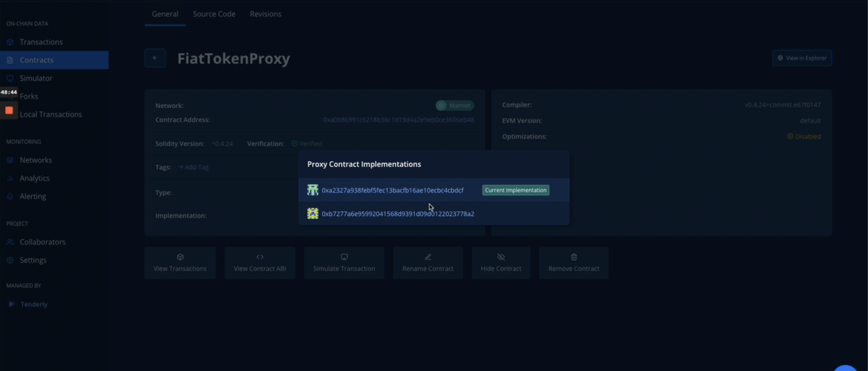The image size is (868, 371).
Task: Open Analytics in the sidebar
Action: (x=34, y=178)
